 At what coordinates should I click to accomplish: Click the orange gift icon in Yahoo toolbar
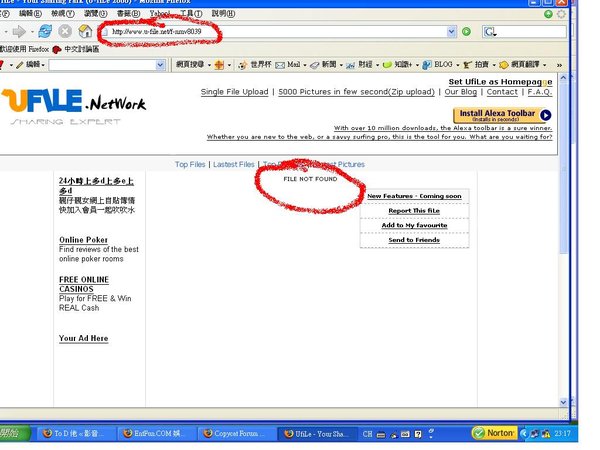tap(219, 65)
